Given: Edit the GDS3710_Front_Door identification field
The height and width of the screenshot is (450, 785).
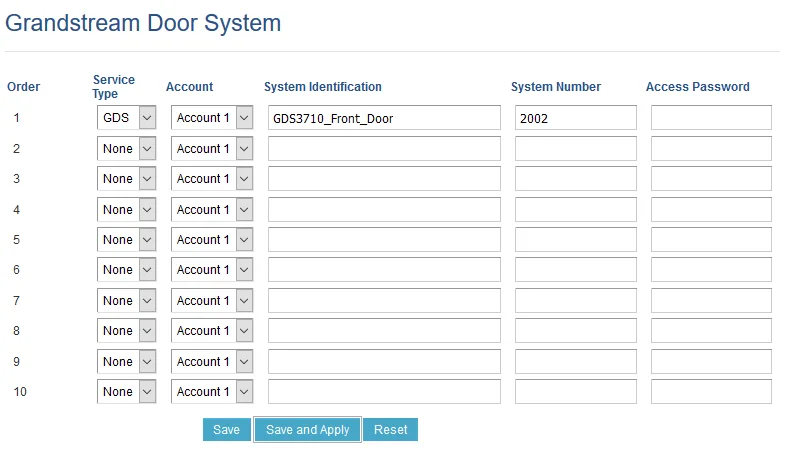Looking at the screenshot, I should pyautogui.click(x=384, y=118).
